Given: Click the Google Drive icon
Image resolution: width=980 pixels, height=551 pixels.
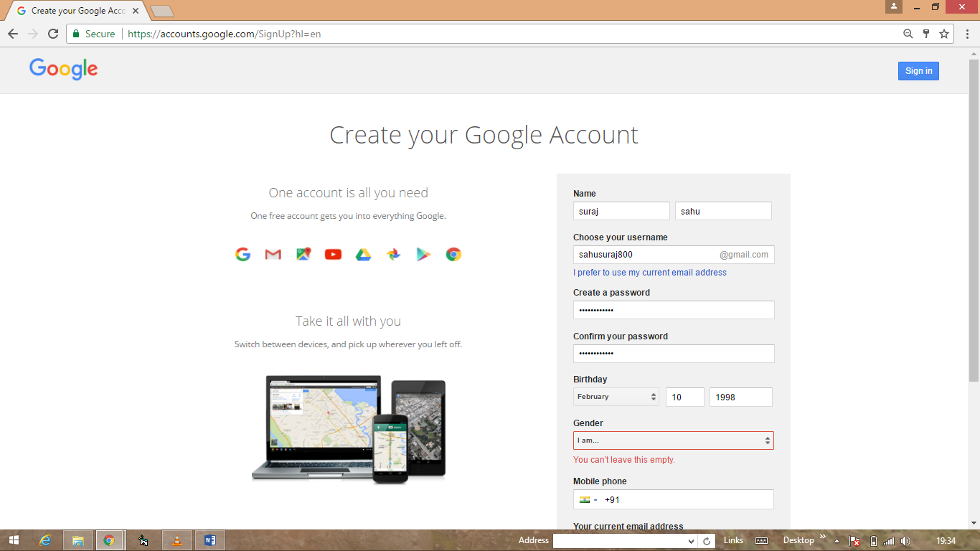Looking at the screenshot, I should [363, 254].
